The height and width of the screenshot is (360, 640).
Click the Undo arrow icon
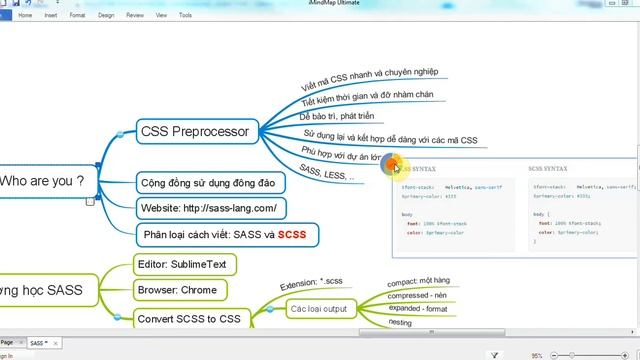click(x=28, y=2)
